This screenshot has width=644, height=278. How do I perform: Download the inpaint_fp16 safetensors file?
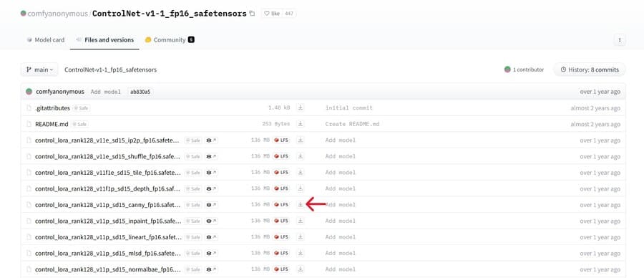click(301, 221)
